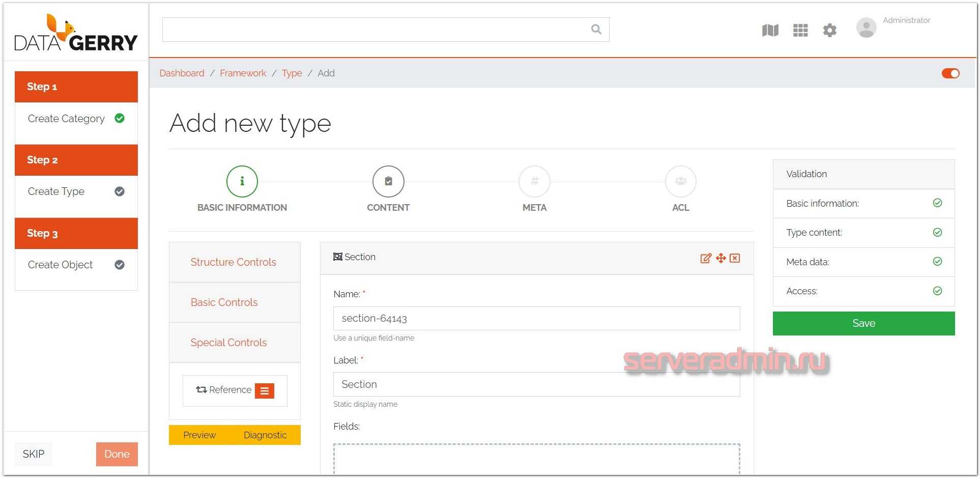Click the dashed Fields drop zone
Viewport: 980px width, 478px height.
536,459
